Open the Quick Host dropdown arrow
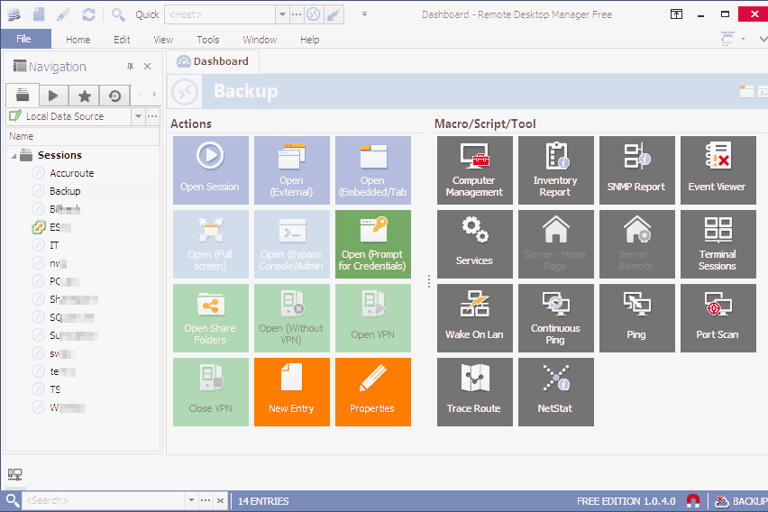This screenshot has width=768, height=512. point(282,14)
